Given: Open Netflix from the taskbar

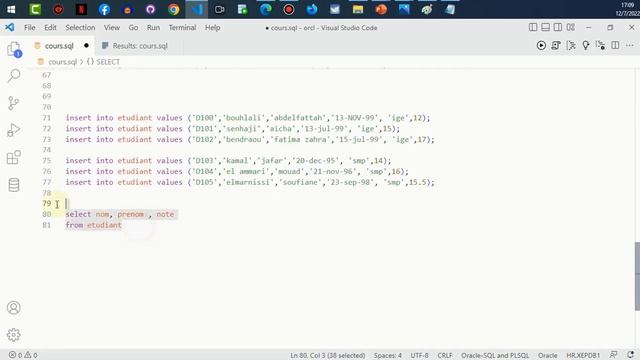Looking at the screenshot, I should coord(81,9).
